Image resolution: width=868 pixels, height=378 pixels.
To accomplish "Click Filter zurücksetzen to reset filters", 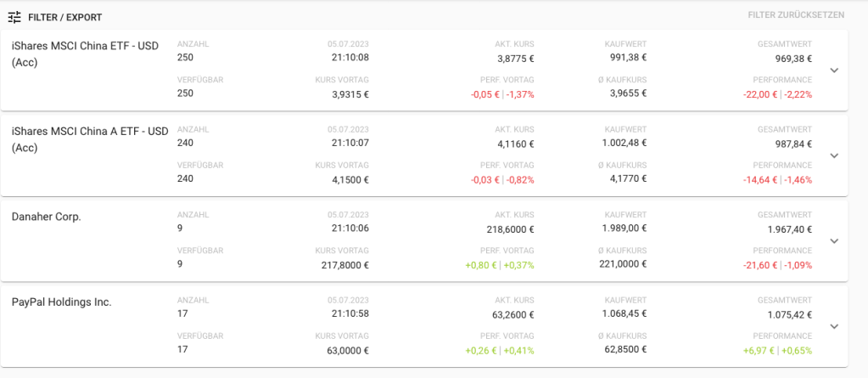I will pos(796,15).
